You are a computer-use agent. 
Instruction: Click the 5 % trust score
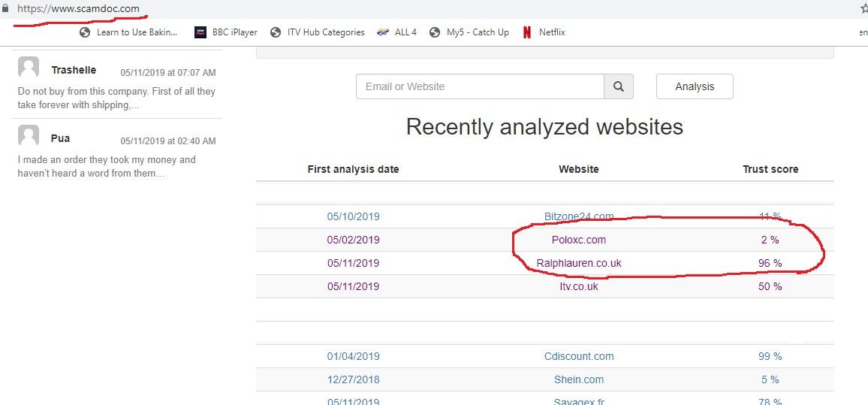[x=770, y=379]
